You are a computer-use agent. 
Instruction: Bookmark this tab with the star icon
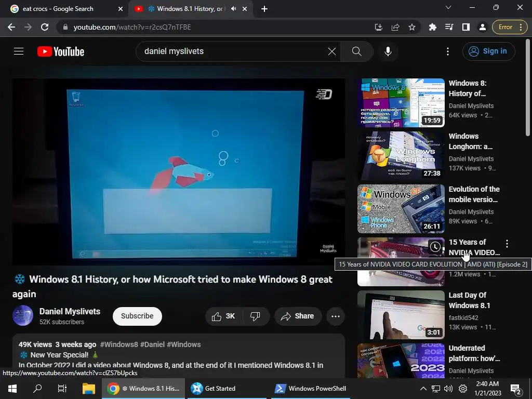tap(412, 27)
